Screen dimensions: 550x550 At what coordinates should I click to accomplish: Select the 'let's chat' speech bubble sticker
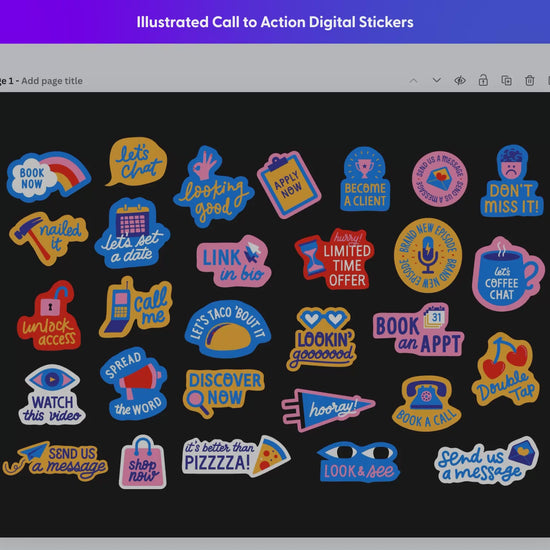coord(137,161)
